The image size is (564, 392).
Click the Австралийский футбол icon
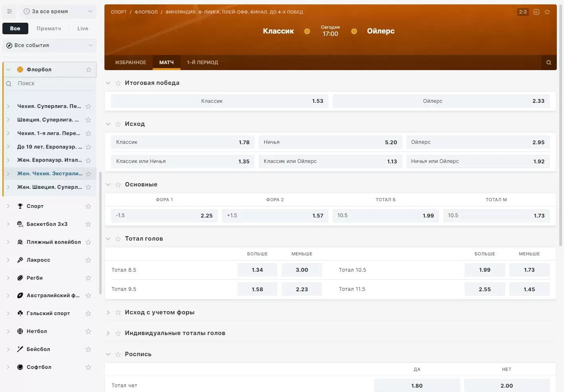pos(20,296)
